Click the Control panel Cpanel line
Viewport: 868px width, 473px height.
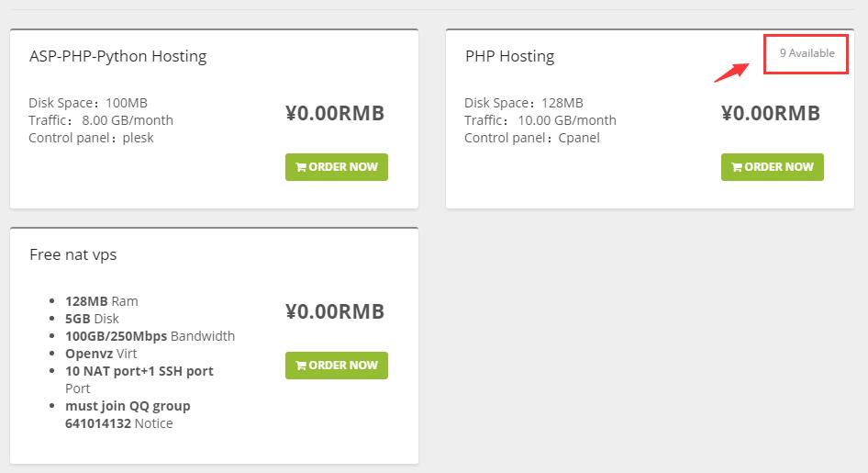[531, 138]
